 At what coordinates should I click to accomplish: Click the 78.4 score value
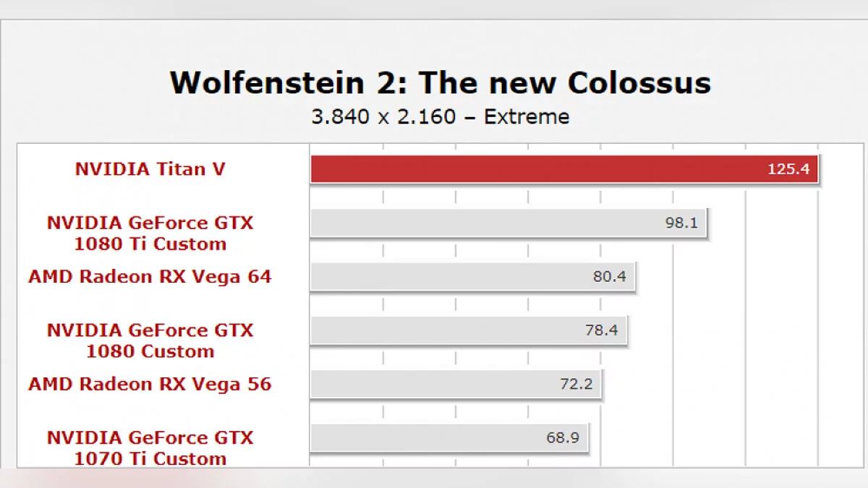coord(601,330)
